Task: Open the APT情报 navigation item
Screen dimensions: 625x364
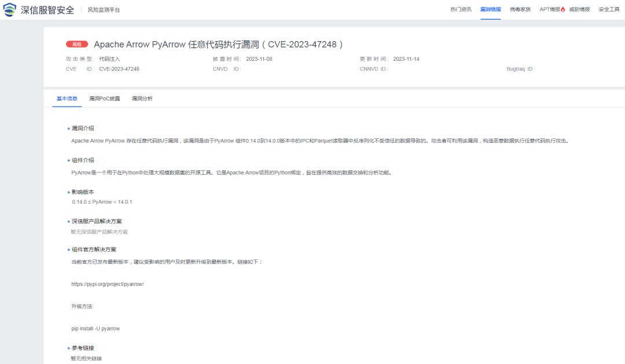Action: (550, 9)
